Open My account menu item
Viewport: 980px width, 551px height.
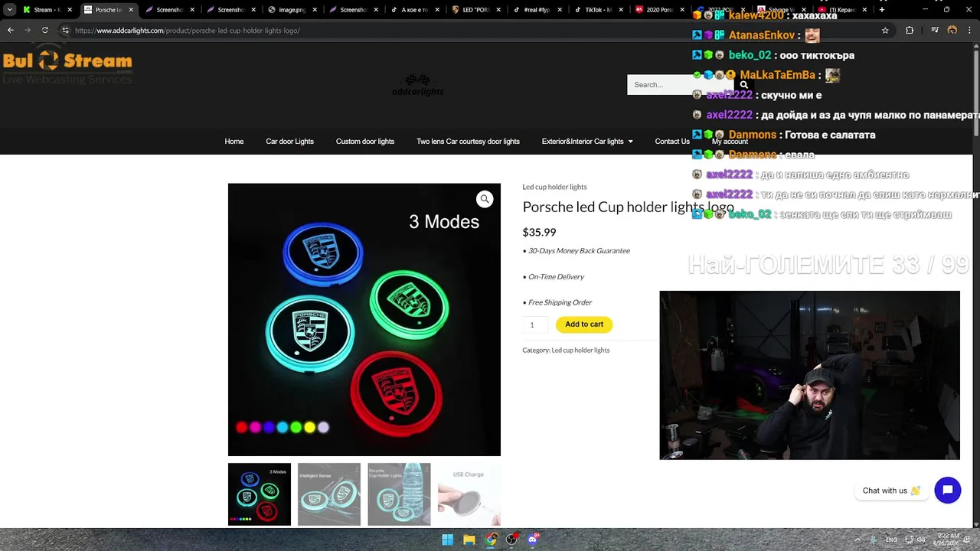pyautogui.click(x=730, y=142)
